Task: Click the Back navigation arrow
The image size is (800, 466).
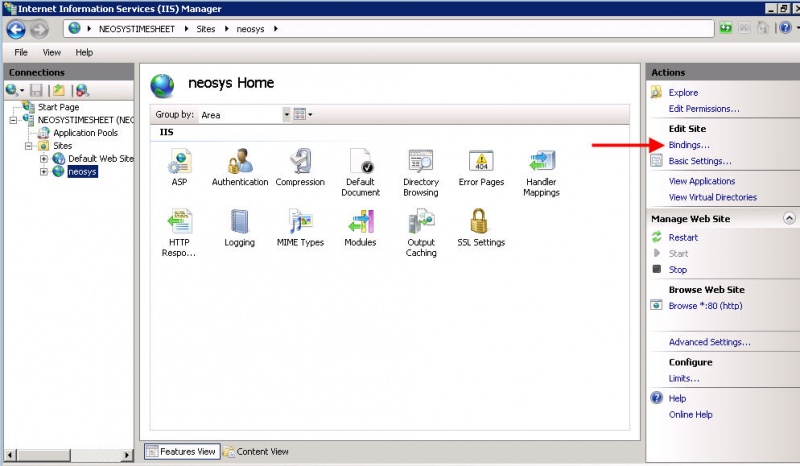Action: click(x=16, y=29)
